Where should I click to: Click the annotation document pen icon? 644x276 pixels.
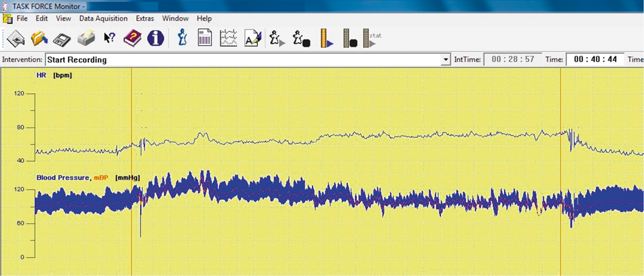253,38
